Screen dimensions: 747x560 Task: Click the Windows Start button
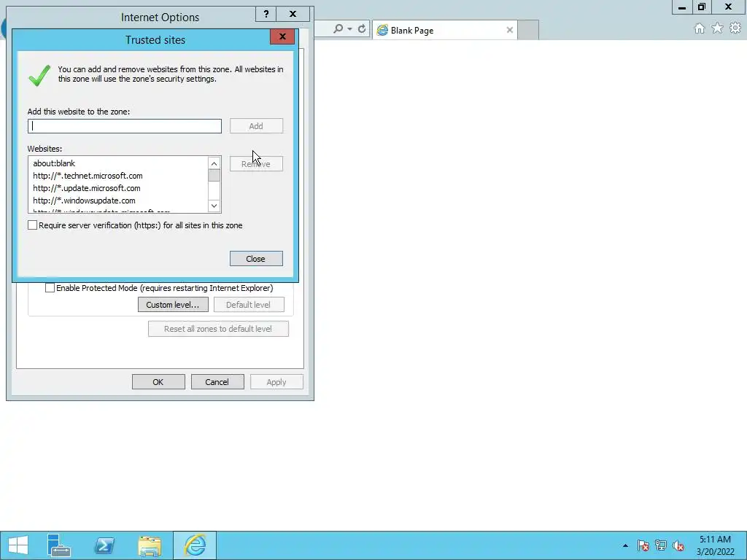pos(18,545)
